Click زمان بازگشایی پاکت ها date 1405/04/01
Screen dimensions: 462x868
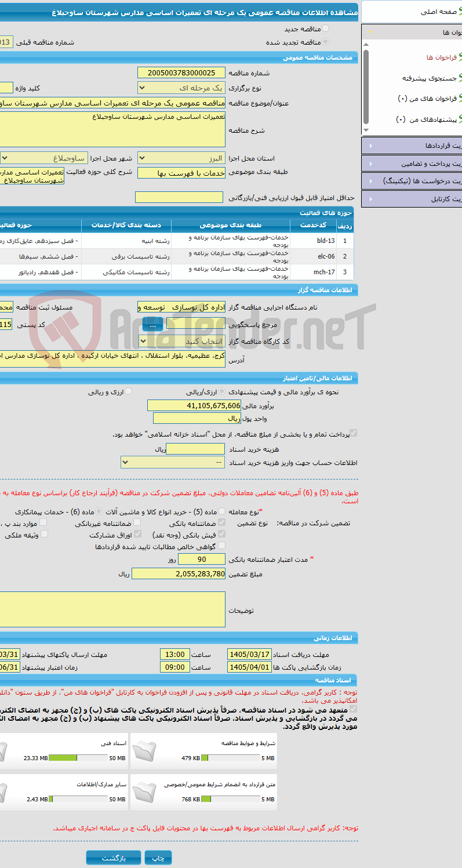[250, 667]
